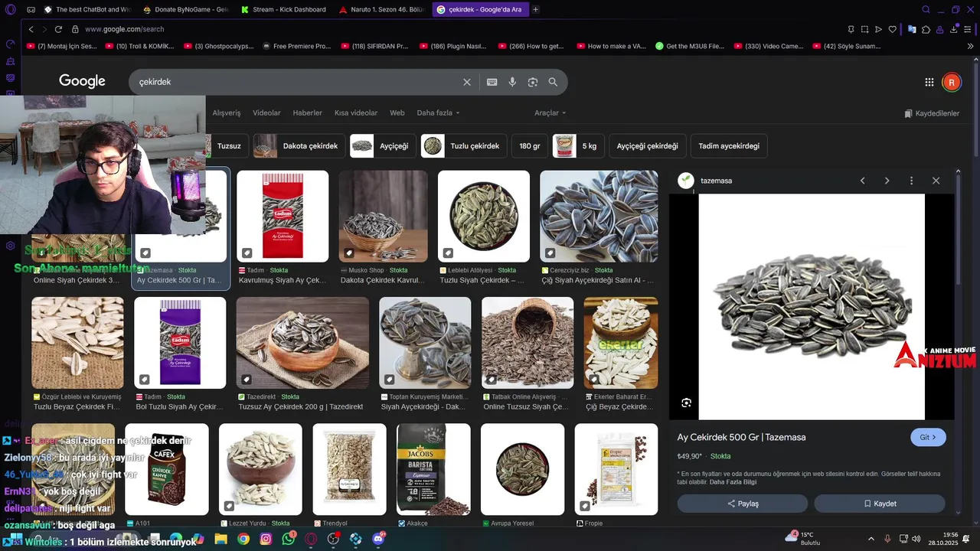980x551 pixels.
Task: Open the Google logo homepage link
Action: 82,81
